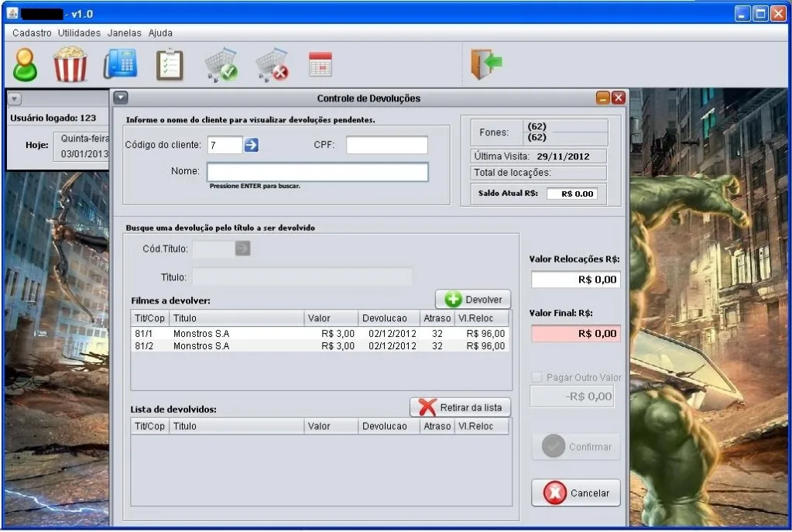Viewport: 792px width, 532px height.
Task: Focus the CPF input field
Action: pyautogui.click(x=387, y=145)
